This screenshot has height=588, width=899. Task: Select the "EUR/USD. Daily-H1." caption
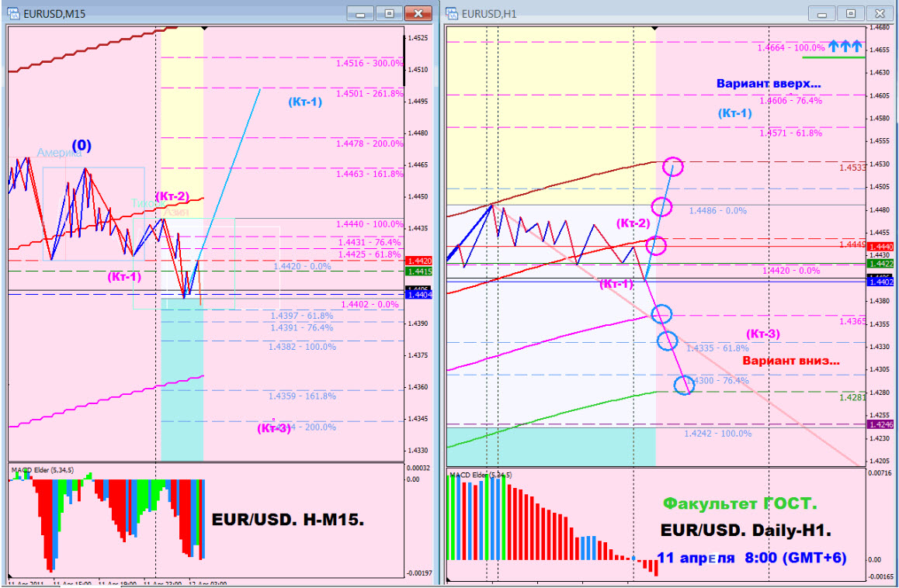745,530
